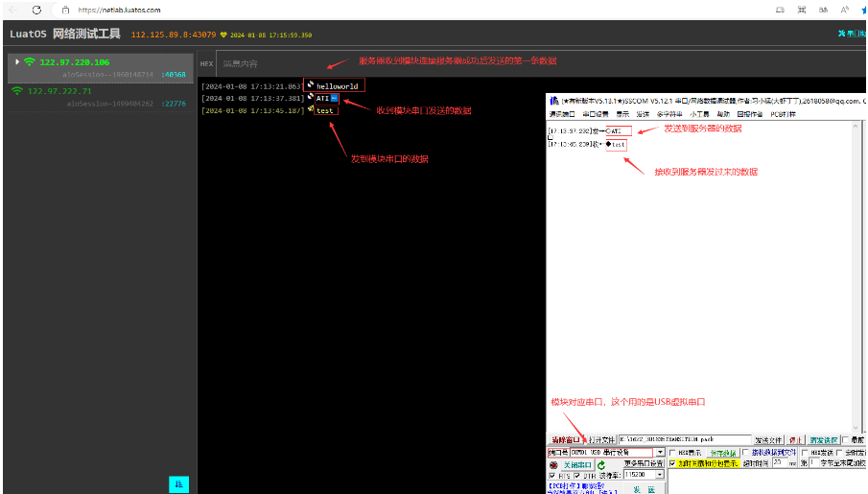Screen dimensions: 868x494
Task: Open the 多字符串 menu in SSCOM
Action: tap(669, 114)
